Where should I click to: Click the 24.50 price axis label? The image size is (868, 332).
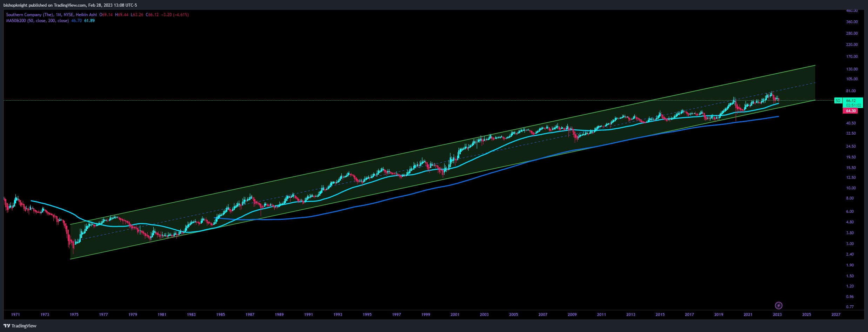(851, 146)
